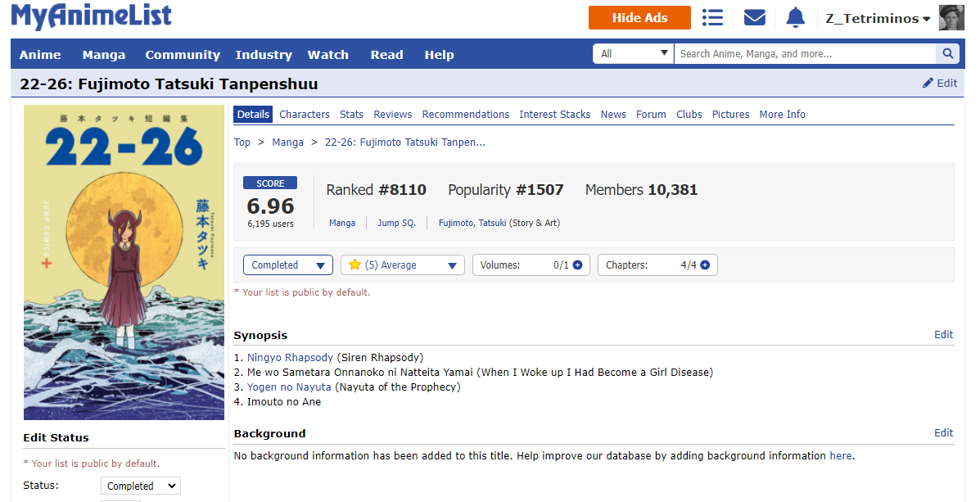This screenshot has width=980, height=502.
Task: Click the Manga breadcrumb link
Action: point(287,142)
